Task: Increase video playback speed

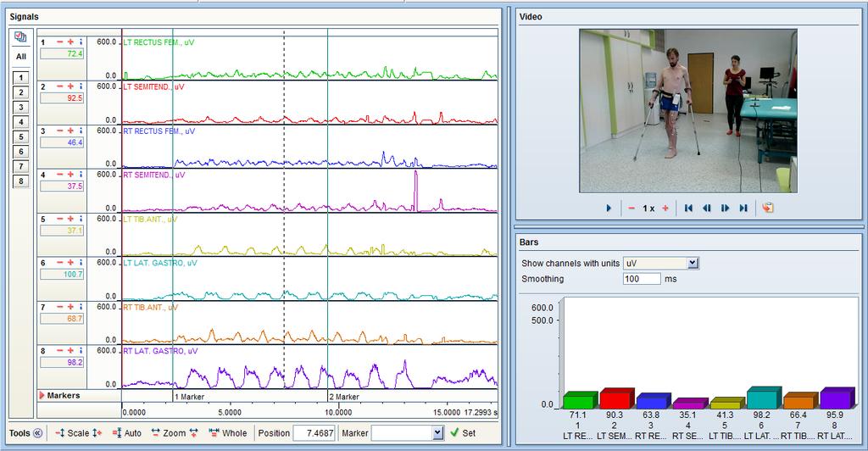Action: click(665, 208)
